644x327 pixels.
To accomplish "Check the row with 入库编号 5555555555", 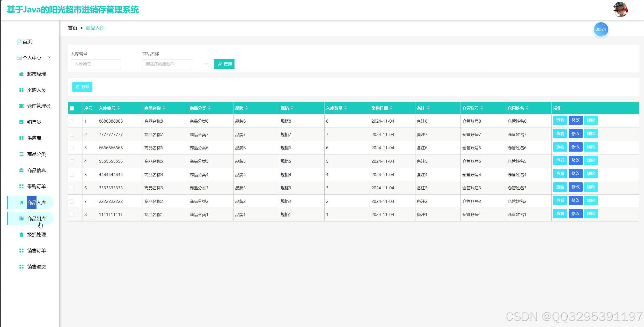I will (72, 161).
